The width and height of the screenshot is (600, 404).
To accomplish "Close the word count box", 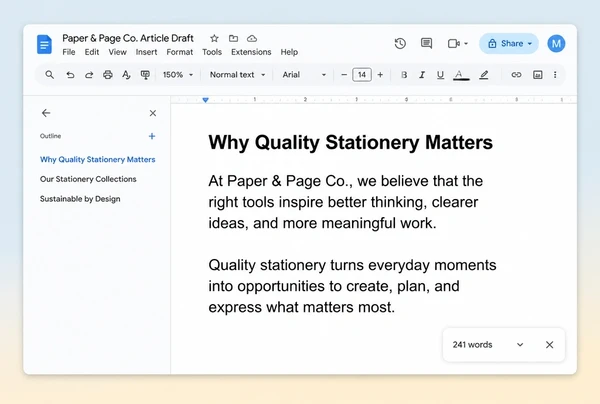I will [x=549, y=345].
